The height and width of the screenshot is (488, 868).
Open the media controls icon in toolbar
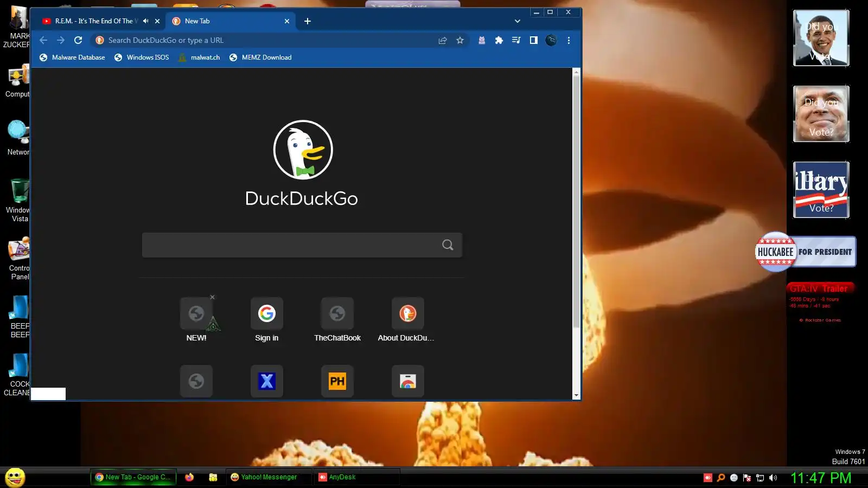tap(516, 40)
